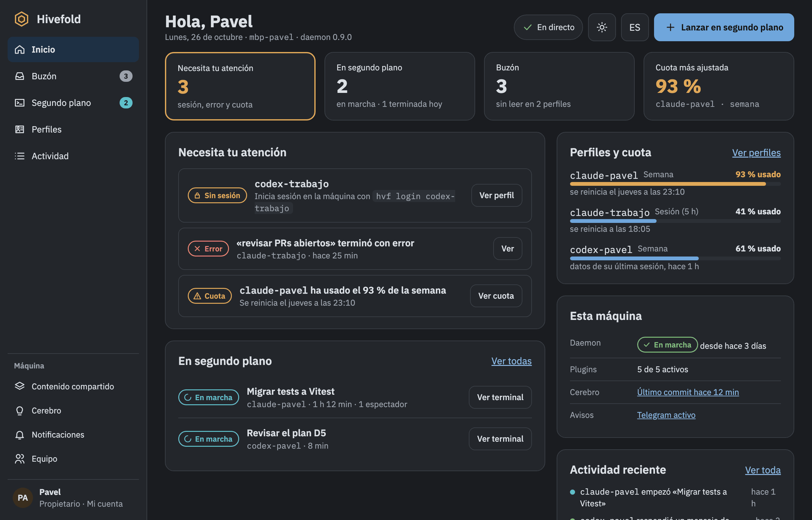Click Ver on the Error row
The width and height of the screenshot is (812, 520).
[x=507, y=249]
